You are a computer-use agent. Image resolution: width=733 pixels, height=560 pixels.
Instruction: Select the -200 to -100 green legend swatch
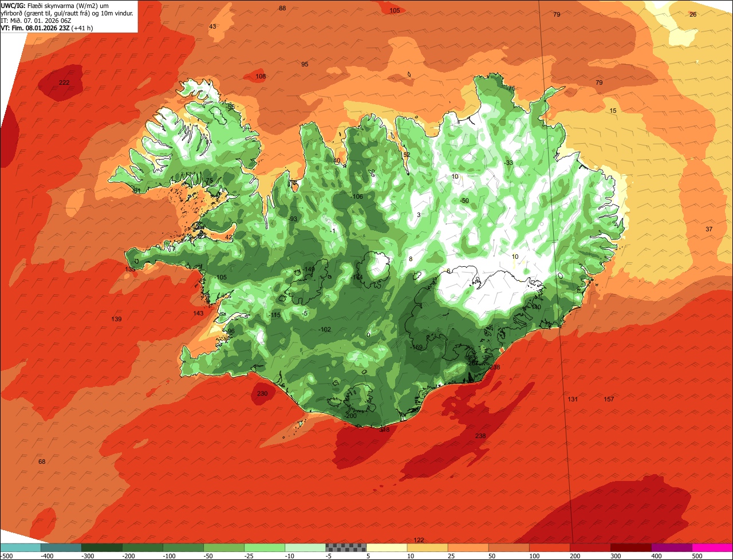(x=143, y=547)
